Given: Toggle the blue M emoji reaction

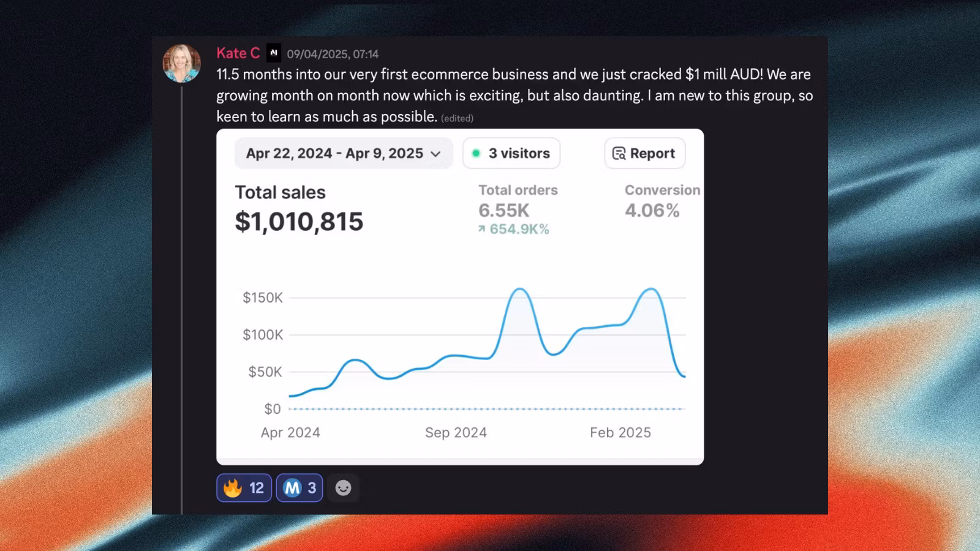Looking at the screenshot, I should click(299, 488).
